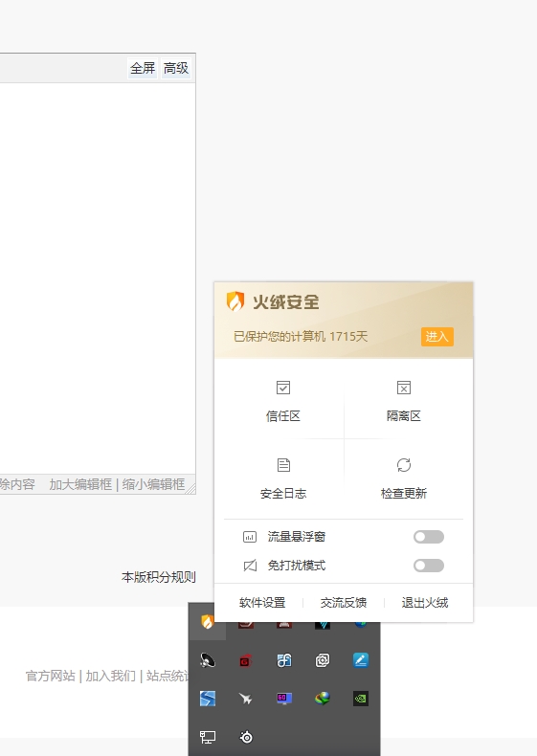Click the 全屏 editor button
Screen dimensions: 537x756
[x=143, y=68]
